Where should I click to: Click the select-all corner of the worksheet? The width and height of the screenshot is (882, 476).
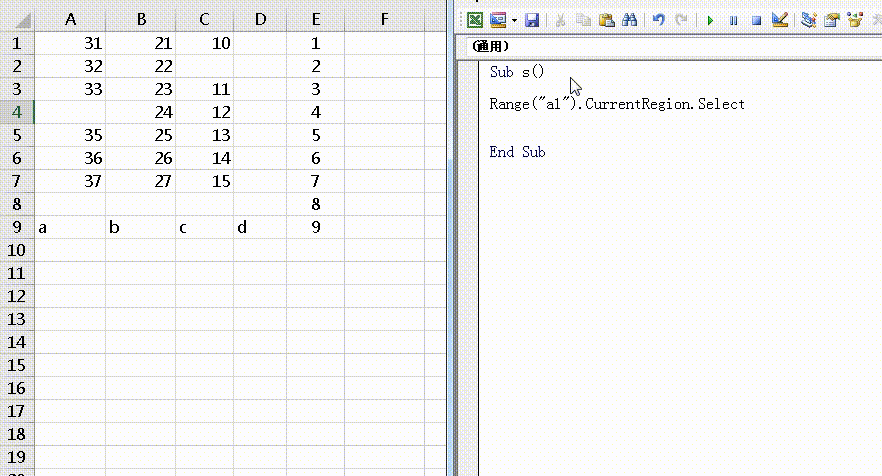pyautogui.click(x=17, y=20)
